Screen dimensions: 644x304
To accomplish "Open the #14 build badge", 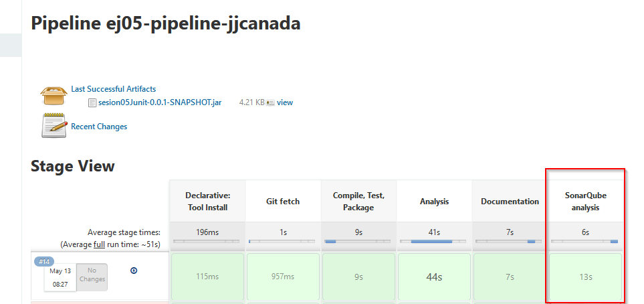I will (45, 261).
